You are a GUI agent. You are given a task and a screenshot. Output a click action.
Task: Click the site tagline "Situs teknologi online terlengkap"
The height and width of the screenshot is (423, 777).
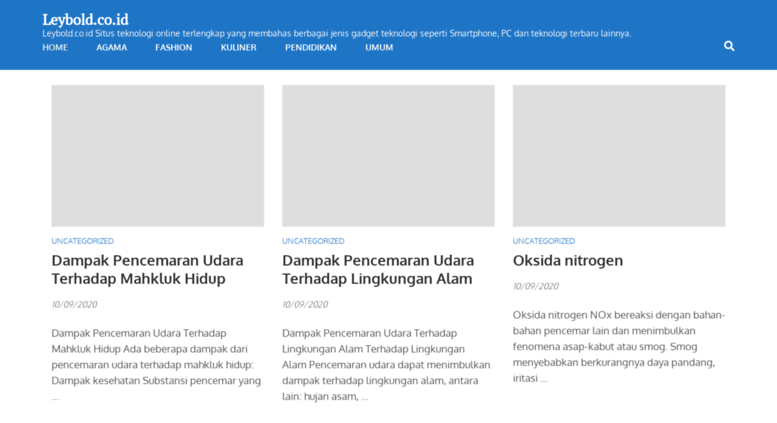tap(336, 33)
